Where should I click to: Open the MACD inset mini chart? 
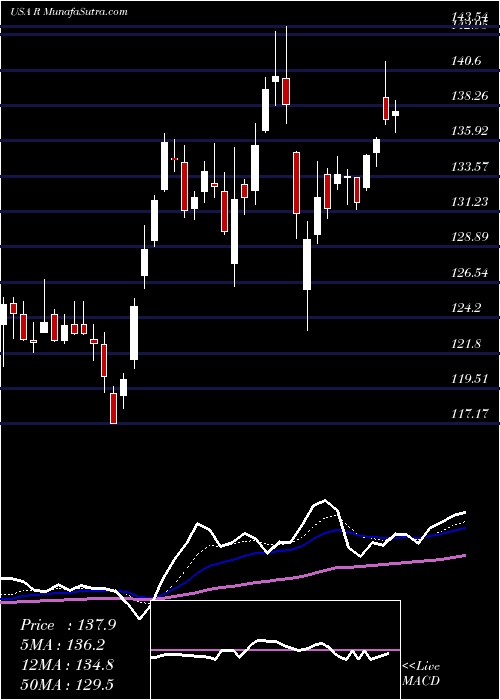pos(275,650)
